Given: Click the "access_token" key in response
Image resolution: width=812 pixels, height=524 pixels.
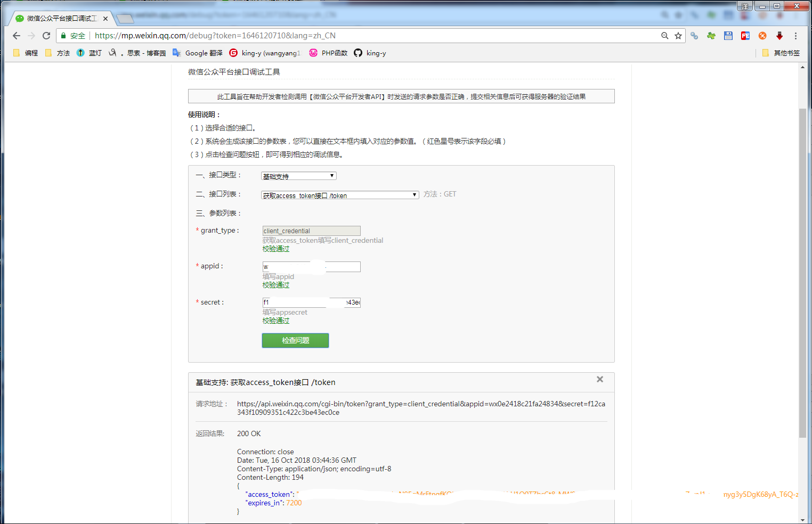Looking at the screenshot, I should [270, 494].
